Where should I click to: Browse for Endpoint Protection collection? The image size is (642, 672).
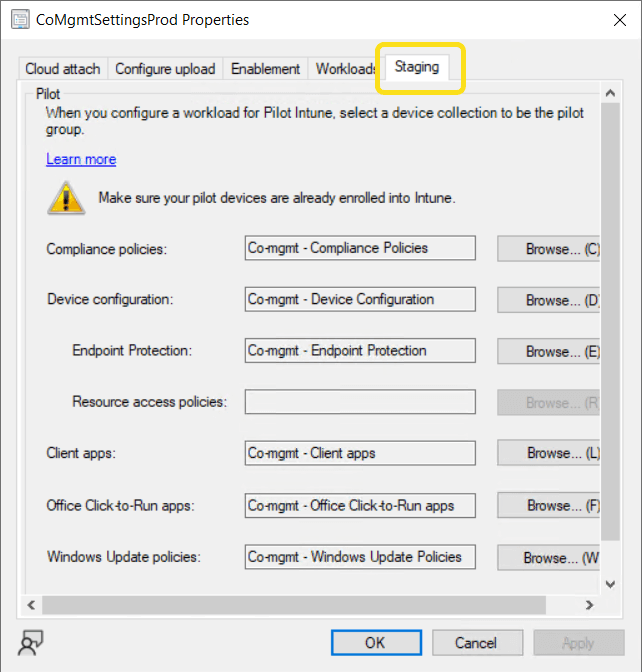(549, 351)
